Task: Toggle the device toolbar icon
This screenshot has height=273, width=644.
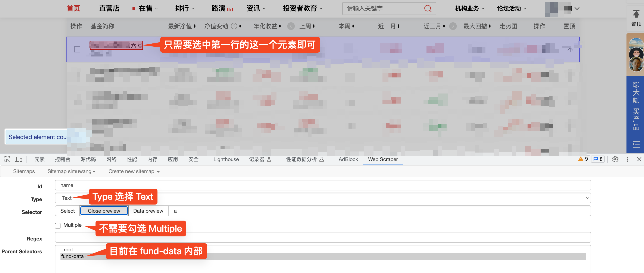Action: (x=19, y=159)
